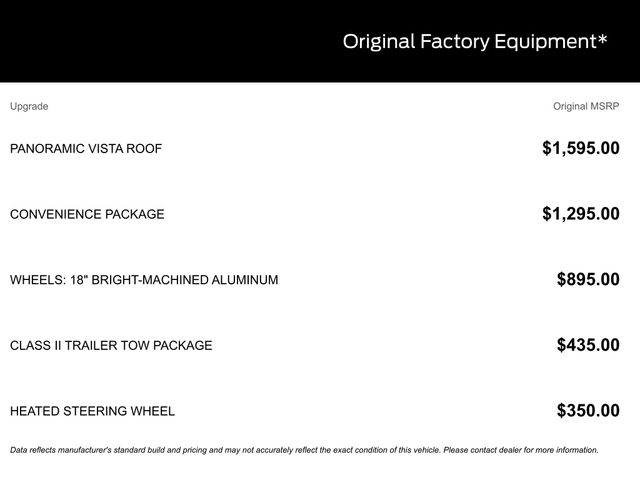Screen dimensions: 640x480
Task: Select the Original MSRP column header
Action: coord(586,106)
